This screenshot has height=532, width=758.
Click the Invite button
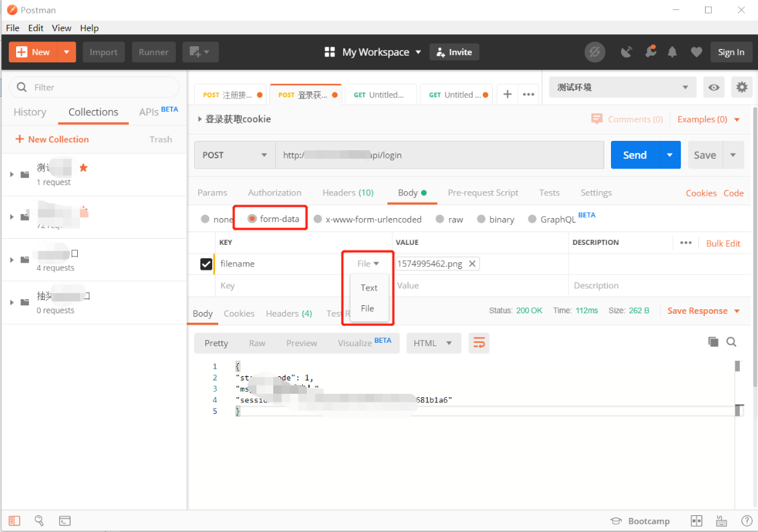coord(455,52)
